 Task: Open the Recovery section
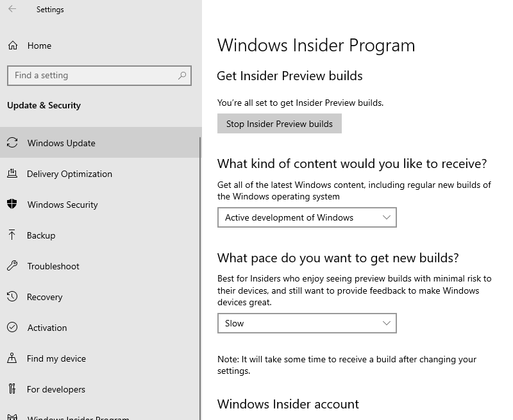click(99, 297)
